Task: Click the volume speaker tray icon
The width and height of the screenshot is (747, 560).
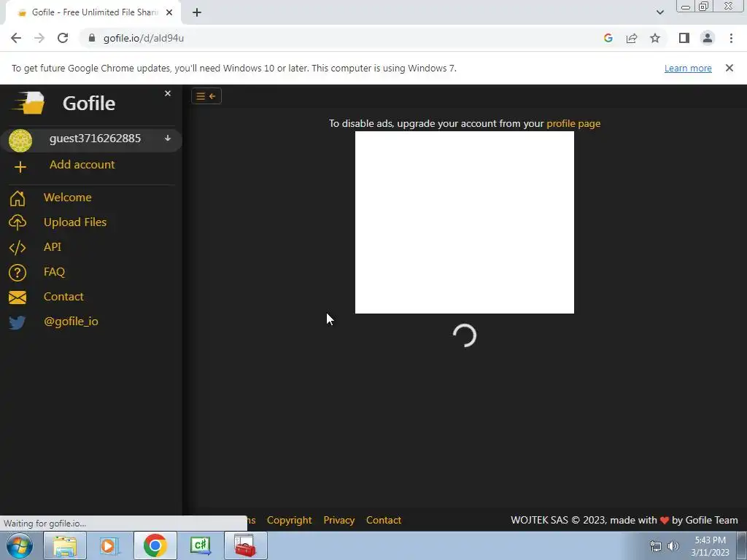Action: [x=673, y=546]
